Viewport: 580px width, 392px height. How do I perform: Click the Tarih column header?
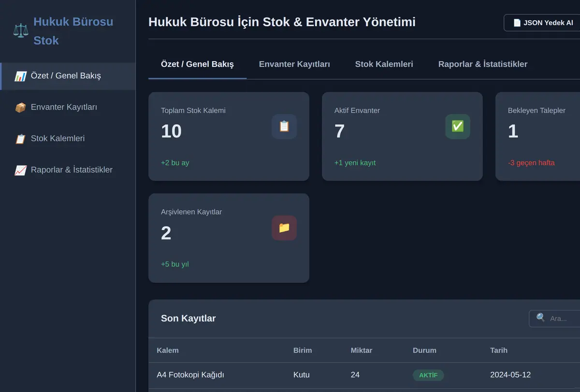tap(499, 350)
